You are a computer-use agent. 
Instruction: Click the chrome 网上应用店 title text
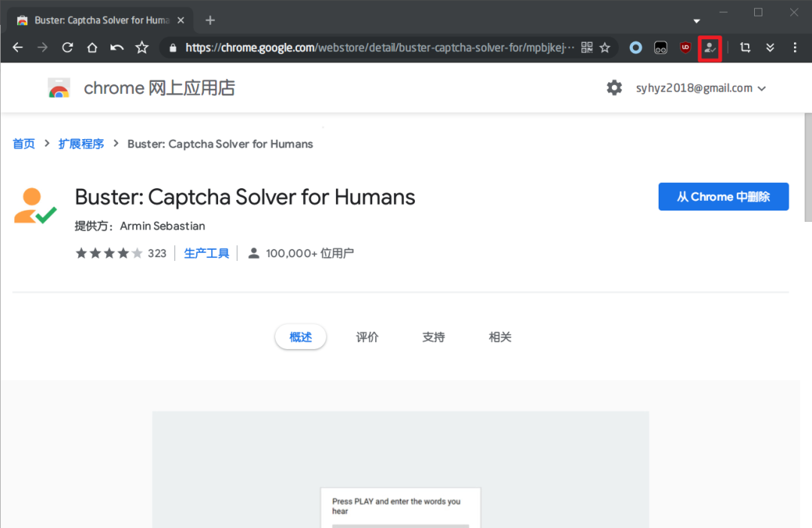159,88
